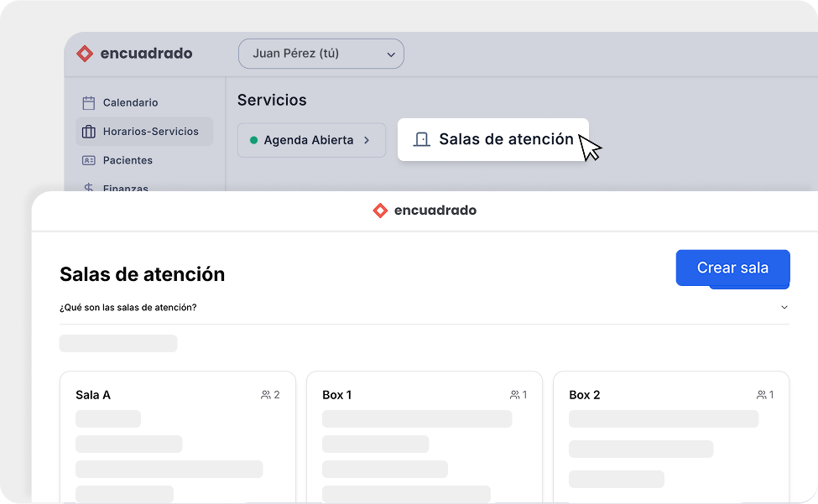Click the people icon on Box 2 card
818x504 pixels.
[761, 395]
